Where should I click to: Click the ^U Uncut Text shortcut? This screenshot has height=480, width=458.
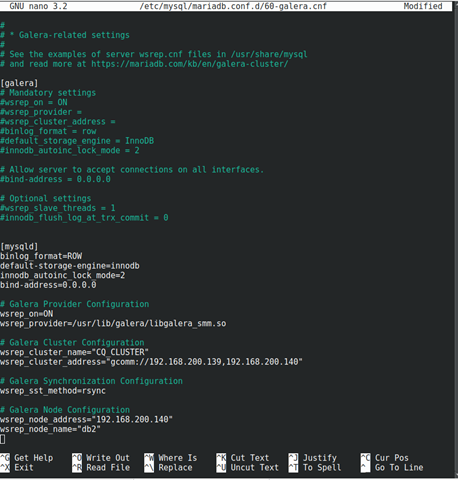pos(247,468)
